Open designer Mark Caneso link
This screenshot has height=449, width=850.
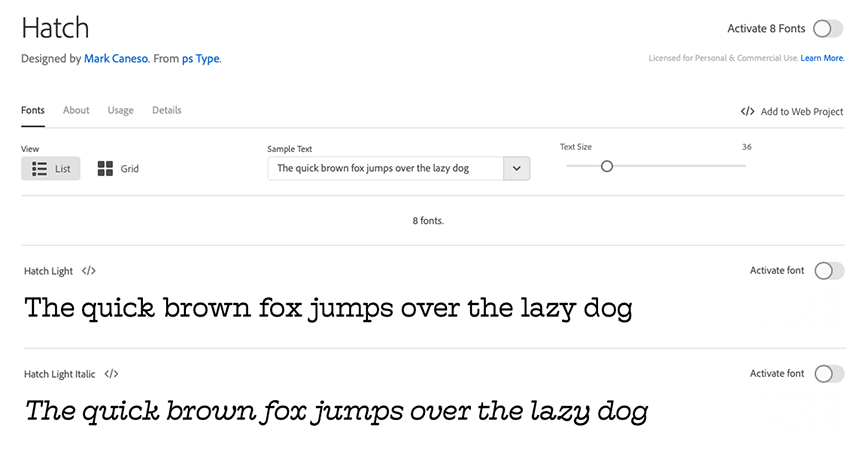(x=116, y=59)
